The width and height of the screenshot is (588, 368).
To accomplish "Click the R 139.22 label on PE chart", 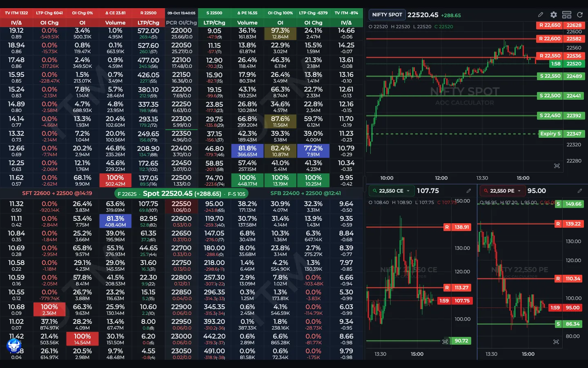I will 569,224.
